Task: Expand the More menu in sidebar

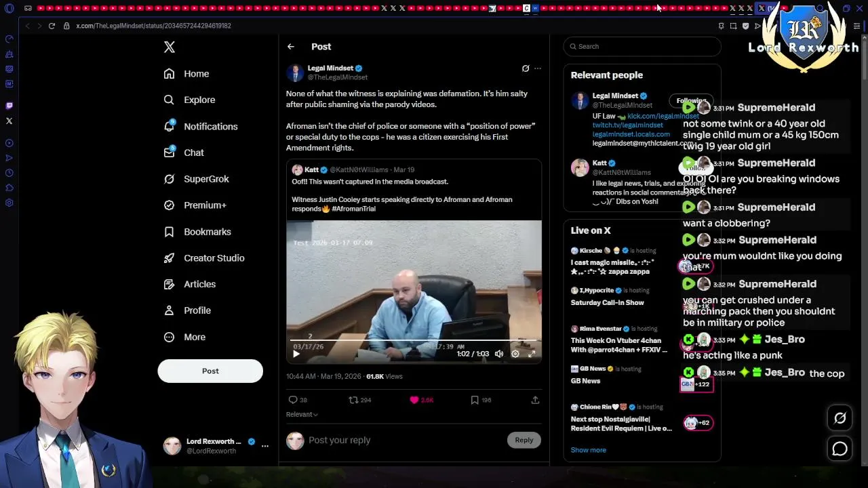Action: (x=184, y=337)
